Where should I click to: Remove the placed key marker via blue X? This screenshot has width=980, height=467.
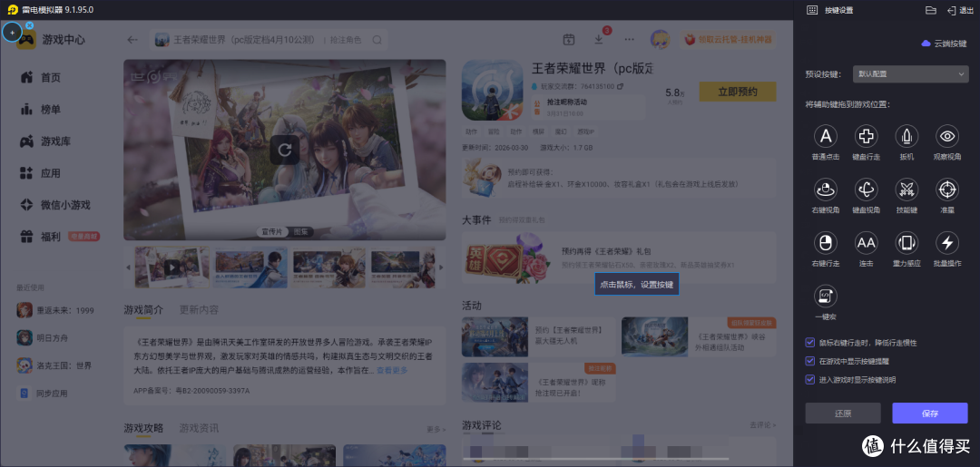click(x=29, y=25)
